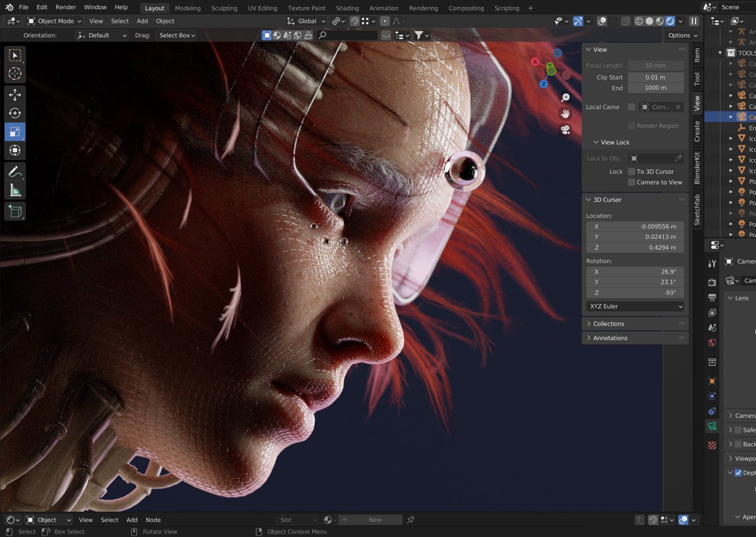Toggle Depth of Field checkbox
Image resolution: width=756 pixels, height=537 pixels.
(x=738, y=473)
